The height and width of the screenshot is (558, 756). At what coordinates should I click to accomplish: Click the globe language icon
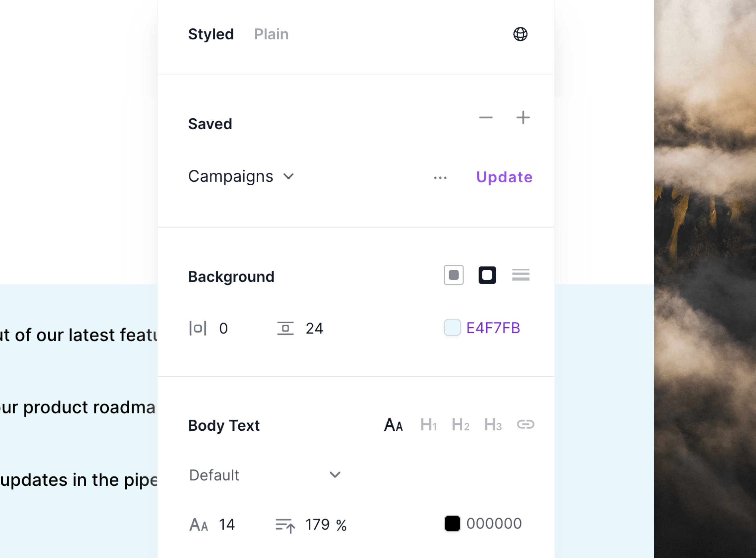520,34
